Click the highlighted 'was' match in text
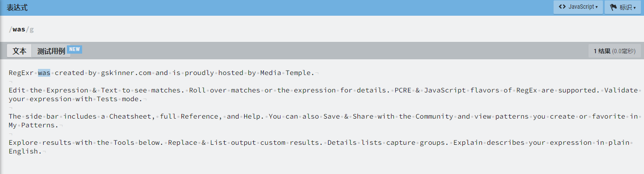This screenshot has width=644, height=174. (44, 73)
